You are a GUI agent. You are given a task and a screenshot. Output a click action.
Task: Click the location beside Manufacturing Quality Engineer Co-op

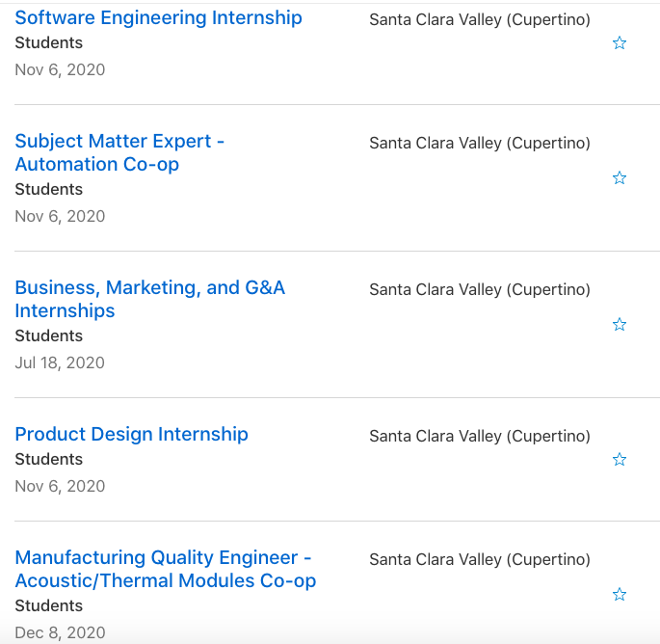point(479,559)
